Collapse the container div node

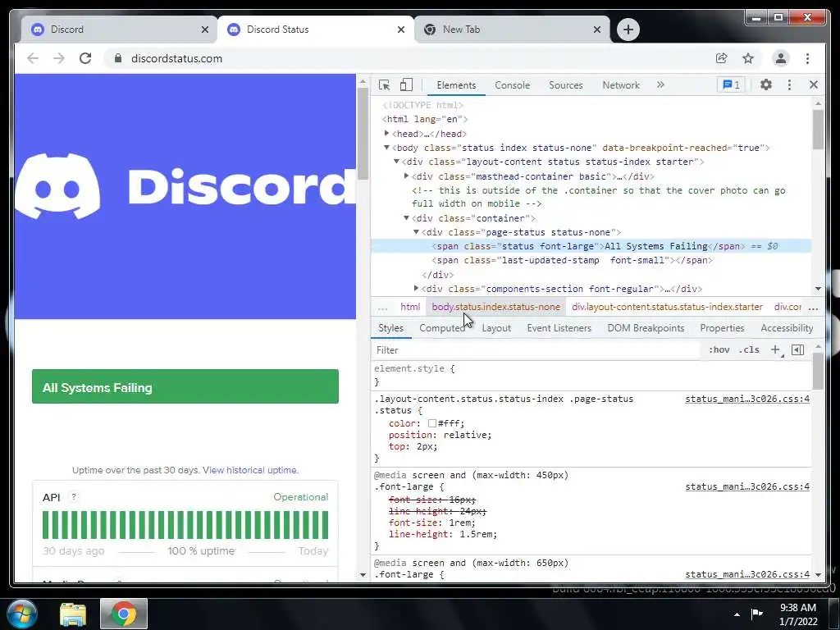[x=406, y=218]
